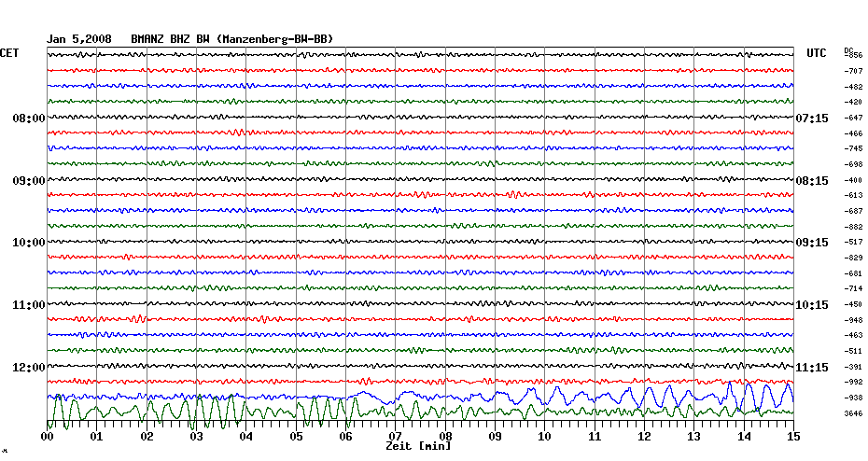The height and width of the screenshot is (461, 868).
Task: Click the '12:00' CET time label
Action: [29, 368]
